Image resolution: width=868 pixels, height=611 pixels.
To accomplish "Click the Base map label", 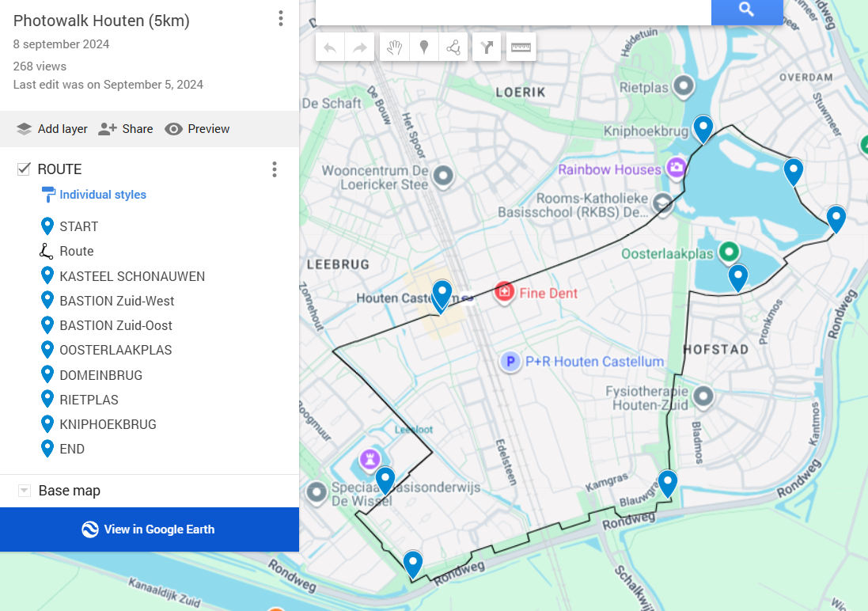I will click(x=69, y=491).
